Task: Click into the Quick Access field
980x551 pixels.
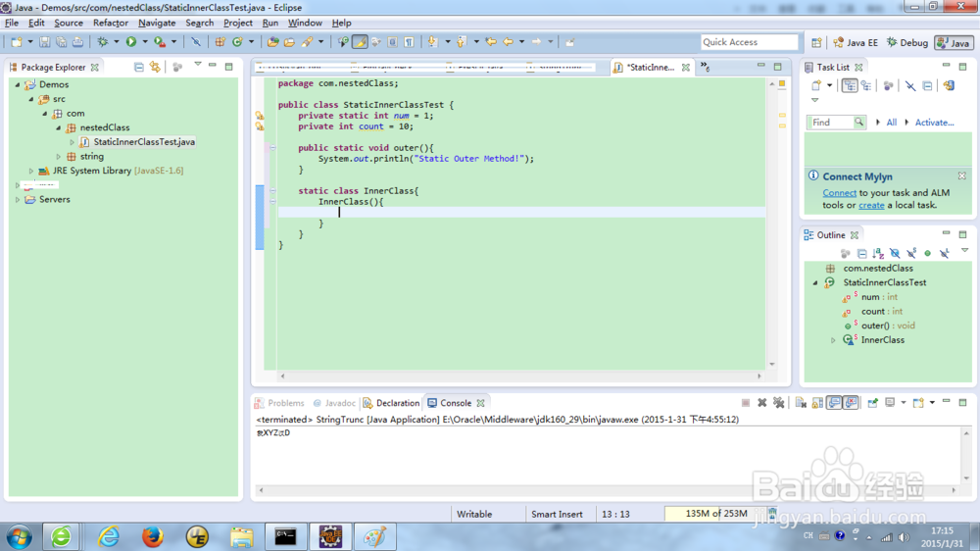Action: click(x=750, y=42)
